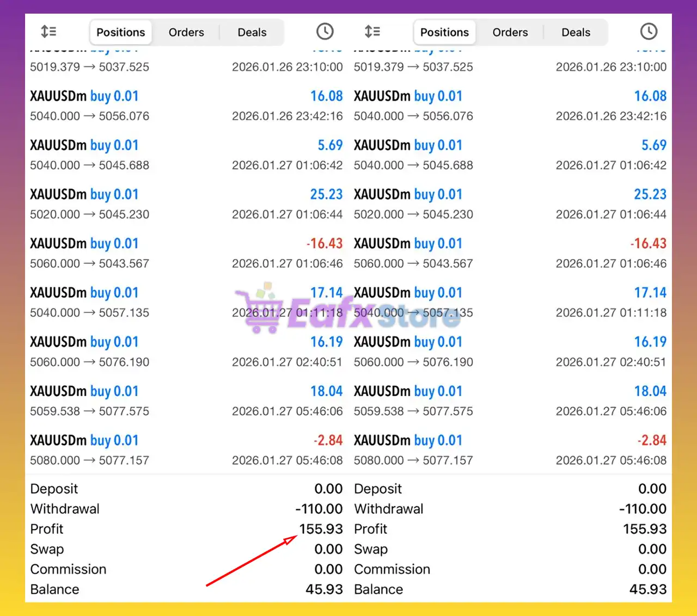The width and height of the screenshot is (697, 616).
Task: Switch to Orders tab in right panel
Action: point(510,33)
